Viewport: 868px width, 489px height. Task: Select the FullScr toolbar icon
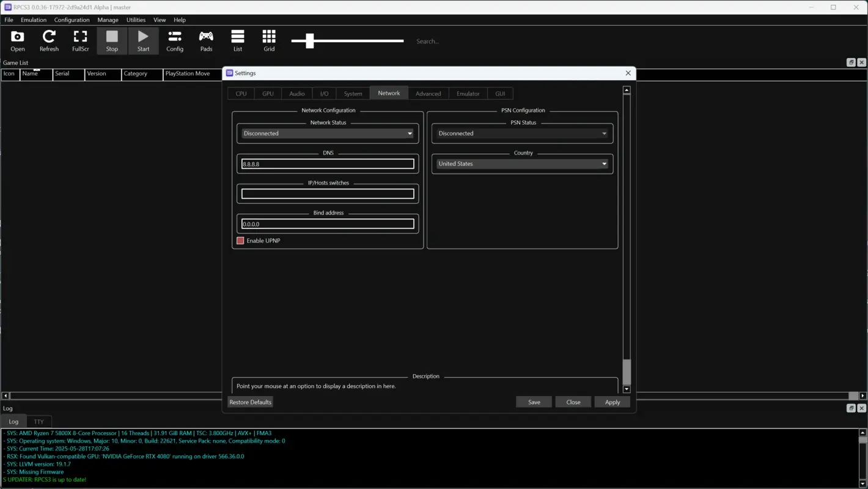pos(80,40)
